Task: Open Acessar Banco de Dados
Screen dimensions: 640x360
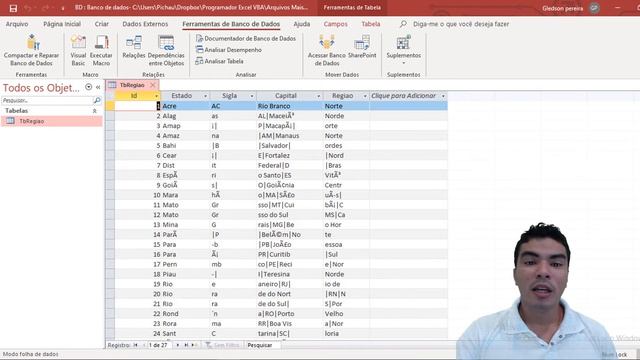Action: tap(327, 50)
